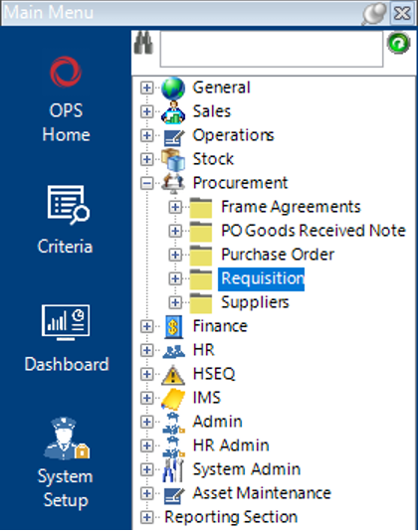Select the Finance tree label
Screen dimensions: 419x532
click(x=220, y=326)
